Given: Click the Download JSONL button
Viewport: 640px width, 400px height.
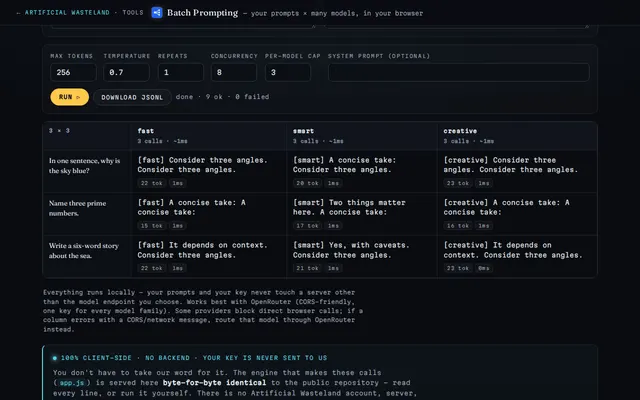Looking at the screenshot, I should point(132,98).
